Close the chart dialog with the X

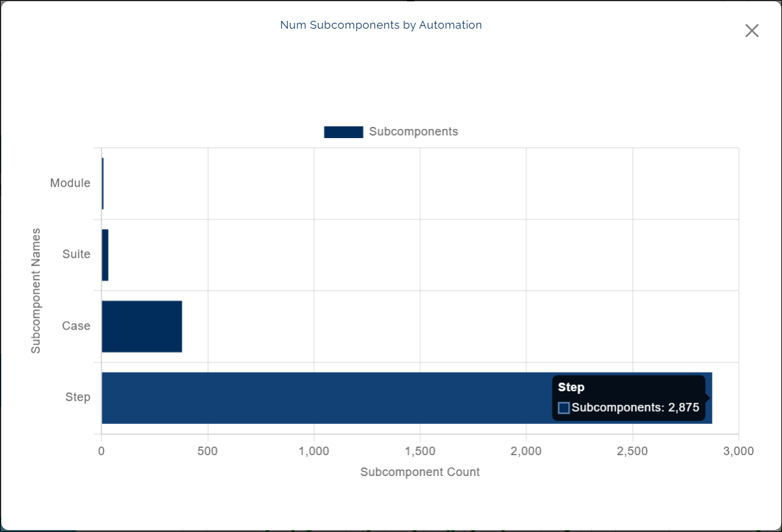pyautogui.click(x=751, y=31)
